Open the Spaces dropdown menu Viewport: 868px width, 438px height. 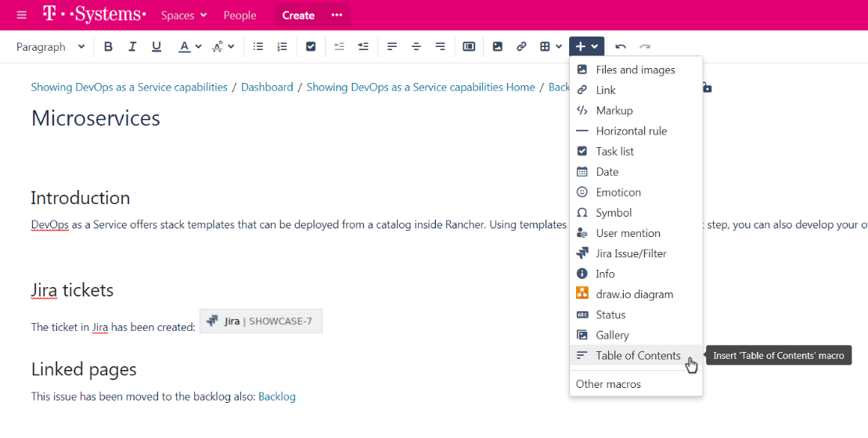pyautogui.click(x=184, y=16)
